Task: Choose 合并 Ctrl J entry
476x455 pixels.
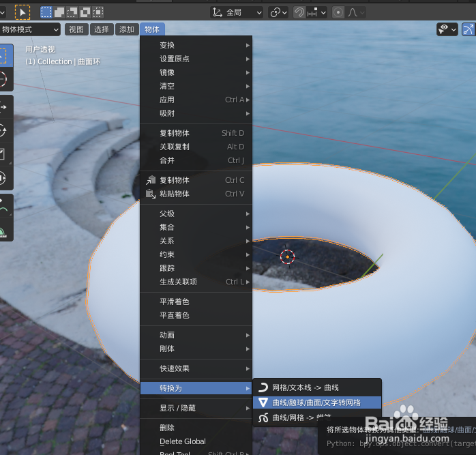Action: 196,160
